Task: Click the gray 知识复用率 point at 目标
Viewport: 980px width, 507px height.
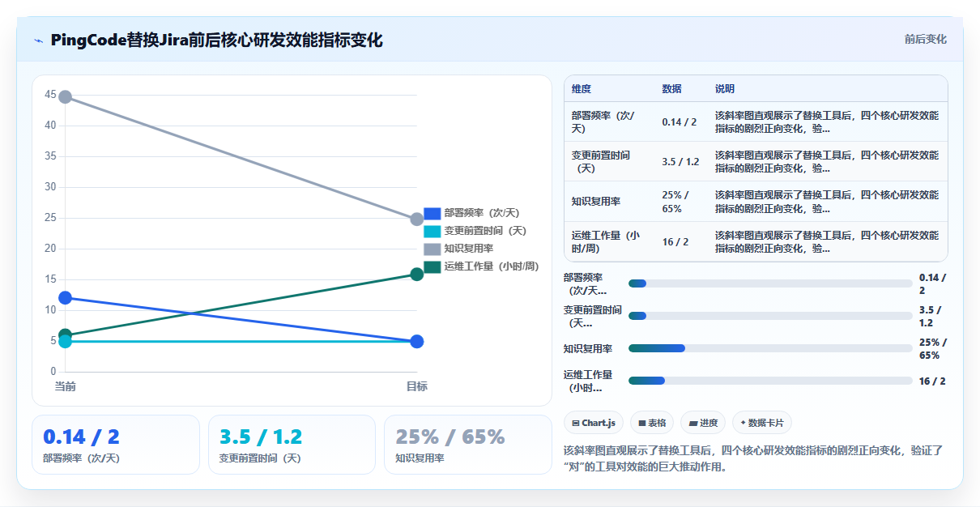Action: (x=417, y=219)
